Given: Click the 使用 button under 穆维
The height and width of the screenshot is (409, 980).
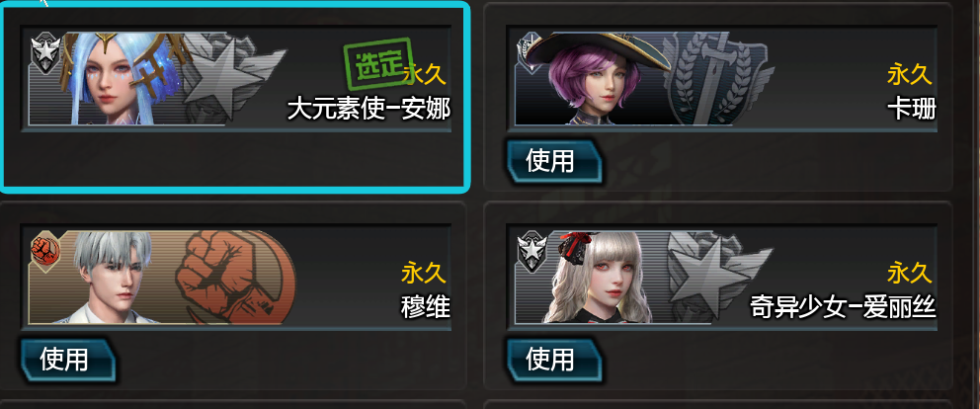Looking at the screenshot, I should pos(68,361).
